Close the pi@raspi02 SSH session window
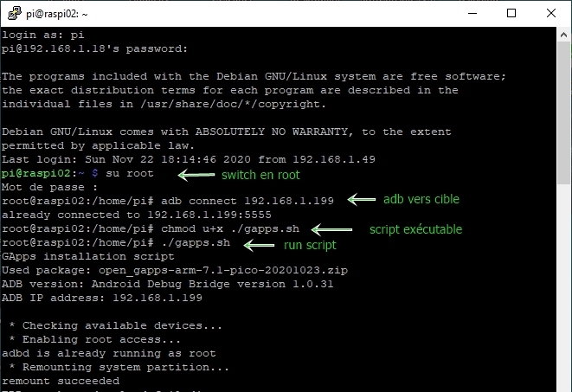The height and width of the screenshot is (392, 572). [x=551, y=14]
